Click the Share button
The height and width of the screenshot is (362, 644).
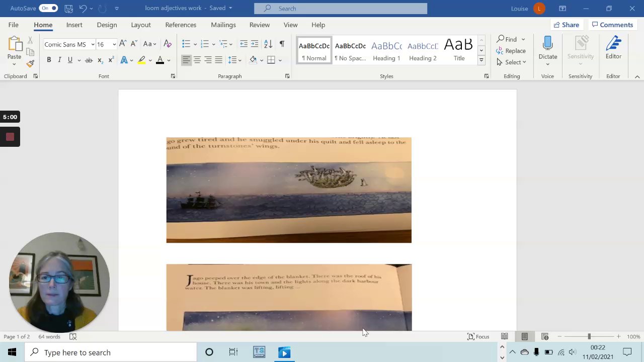click(566, 25)
